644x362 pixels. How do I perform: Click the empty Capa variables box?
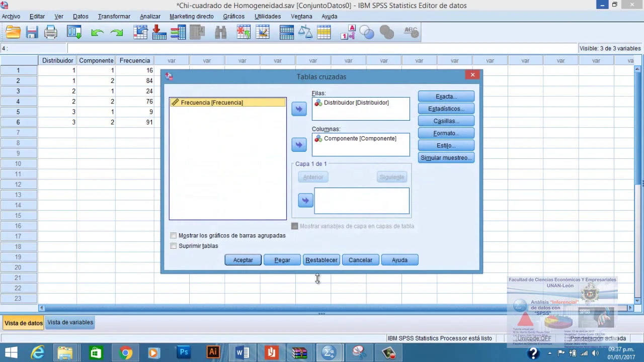(362, 201)
